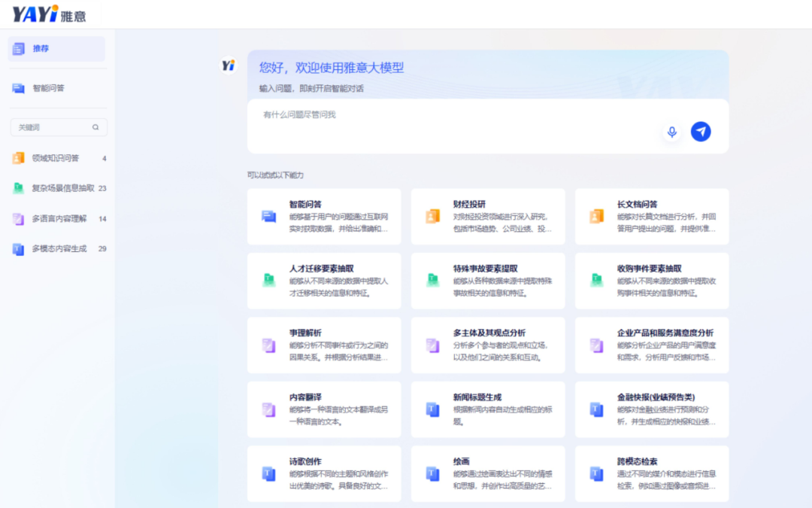Click the 跨模态检索 card blue icon
This screenshot has width=812, height=508.
coord(596,473)
